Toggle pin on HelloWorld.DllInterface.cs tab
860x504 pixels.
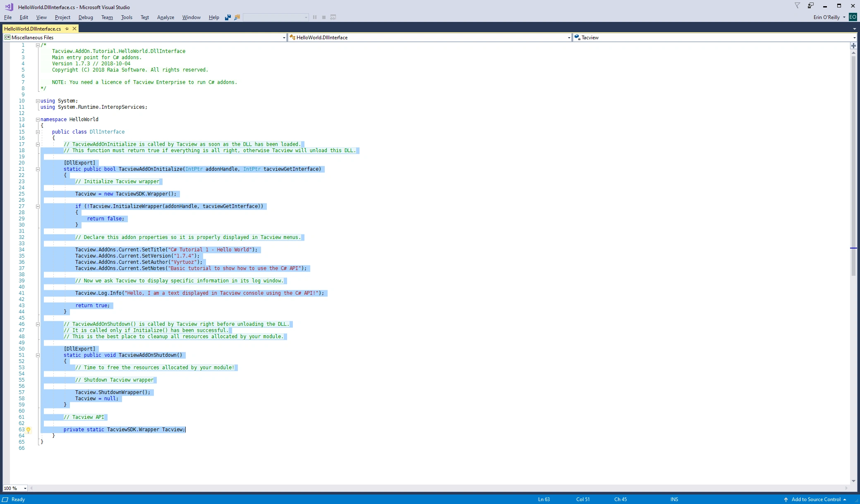coord(67,29)
